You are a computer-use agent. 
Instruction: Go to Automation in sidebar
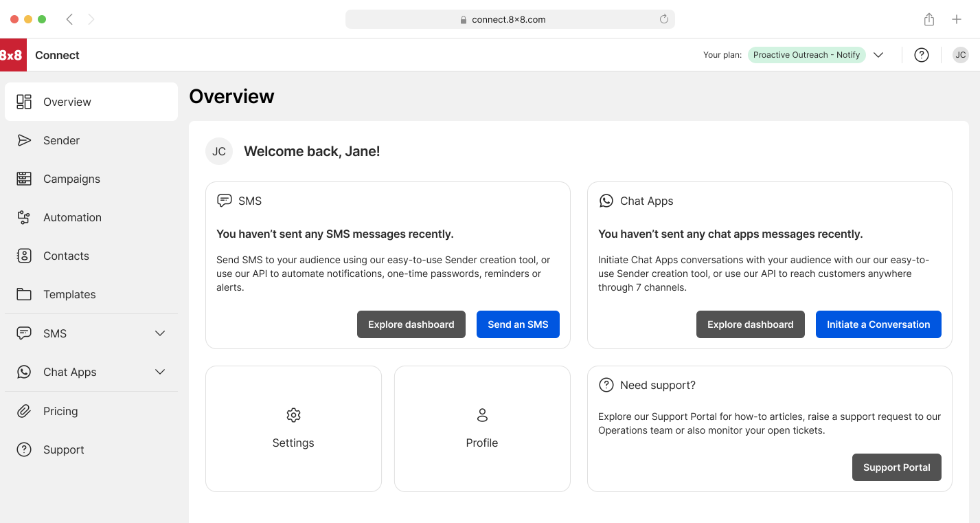pyautogui.click(x=91, y=217)
